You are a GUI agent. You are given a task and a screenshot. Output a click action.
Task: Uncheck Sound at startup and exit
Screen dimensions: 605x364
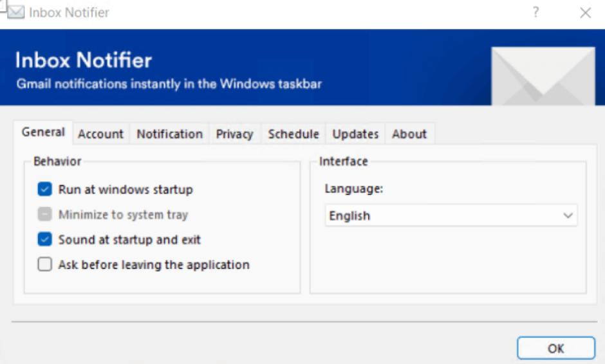pyautogui.click(x=44, y=240)
